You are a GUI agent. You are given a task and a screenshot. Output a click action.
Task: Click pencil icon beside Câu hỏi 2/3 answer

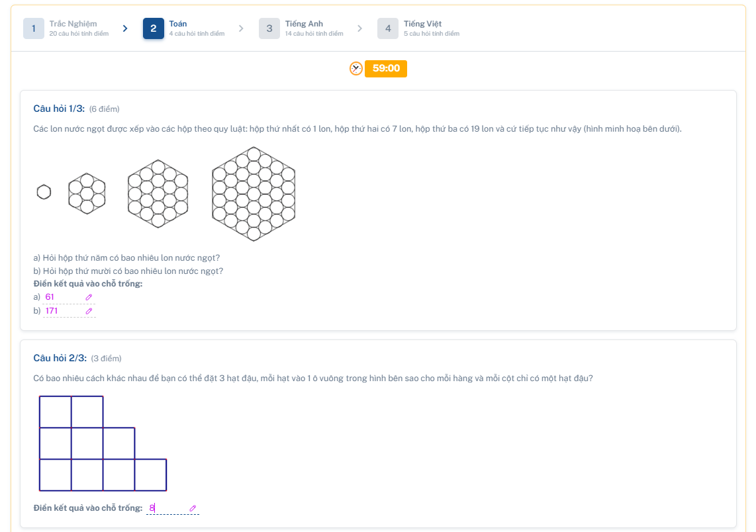193,508
